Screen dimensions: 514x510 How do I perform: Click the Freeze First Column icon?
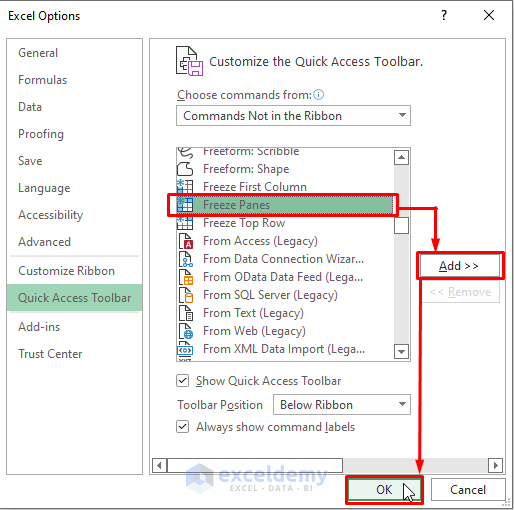tap(185, 187)
